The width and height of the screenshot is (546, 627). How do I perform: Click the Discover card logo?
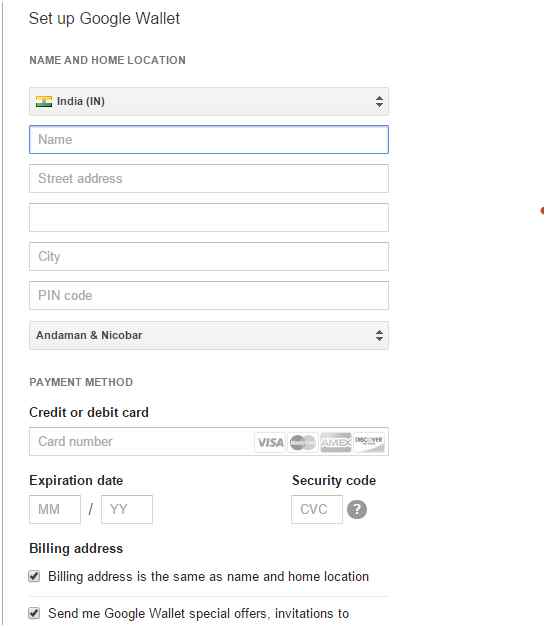click(369, 442)
